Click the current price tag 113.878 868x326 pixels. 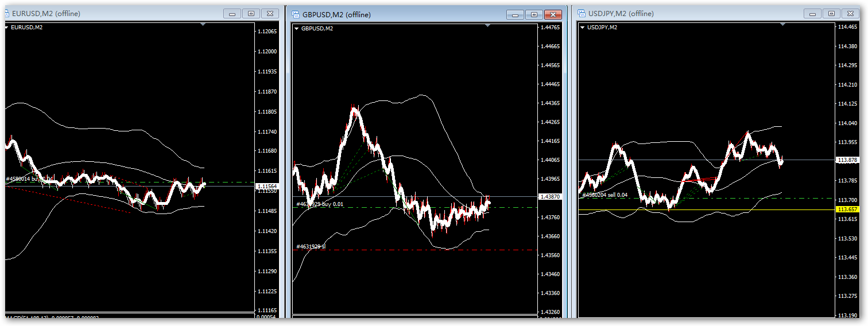point(847,160)
